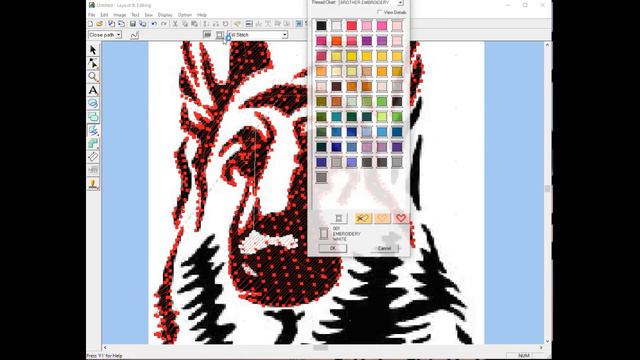The image size is (640, 360).
Task: Open the Edit menu
Action: point(104,15)
